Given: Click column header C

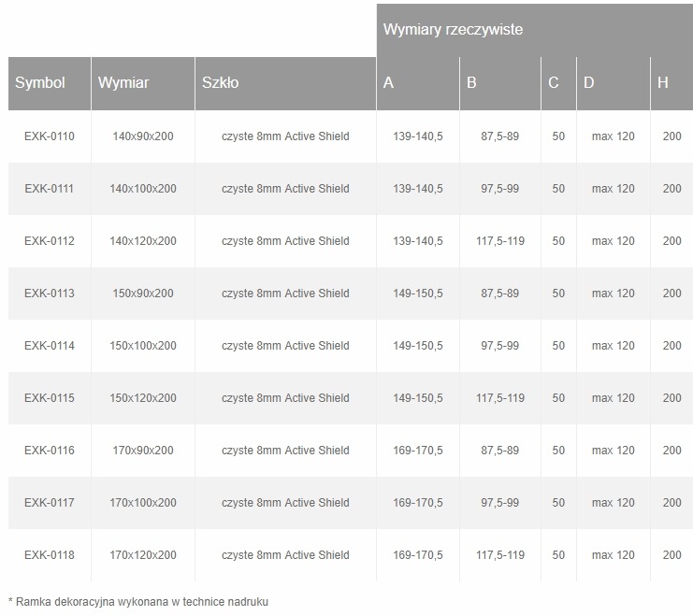Looking at the screenshot, I should tap(554, 82).
